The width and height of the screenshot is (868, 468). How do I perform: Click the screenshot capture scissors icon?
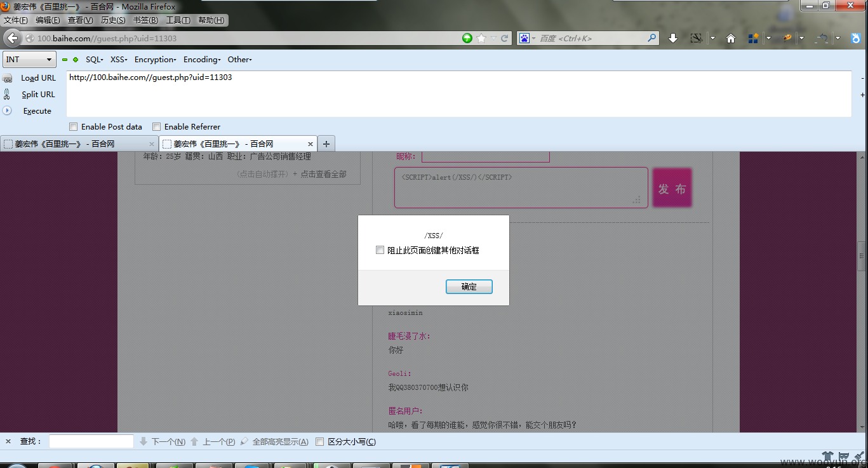(696, 38)
